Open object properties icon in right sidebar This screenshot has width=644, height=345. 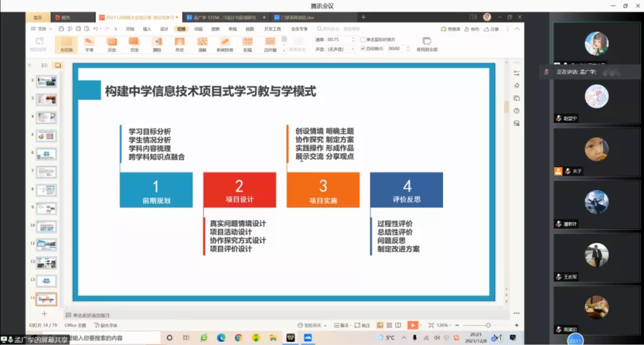[516, 73]
